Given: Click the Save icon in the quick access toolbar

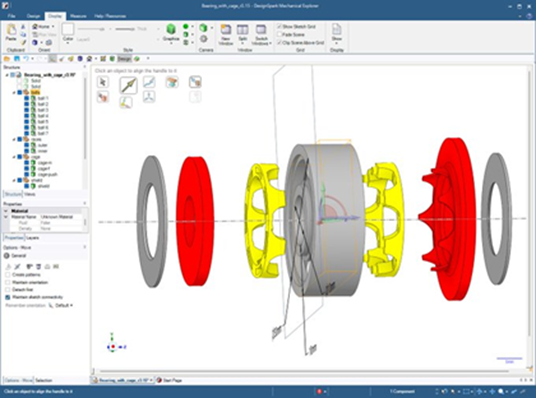Looking at the screenshot, I should (x=16, y=59).
